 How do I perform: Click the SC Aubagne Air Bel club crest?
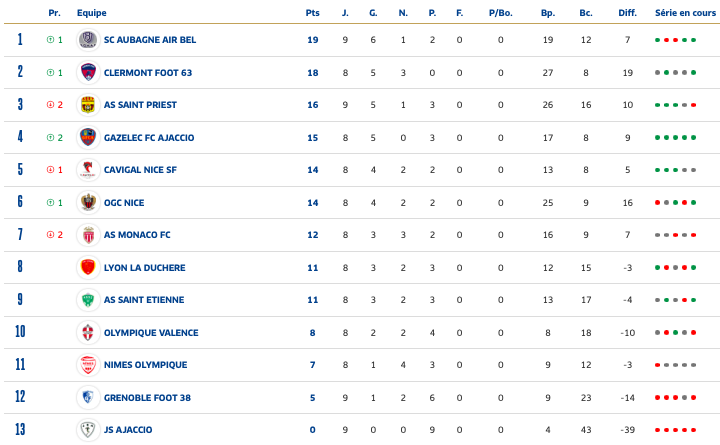pyautogui.click(x=88, y=40)
